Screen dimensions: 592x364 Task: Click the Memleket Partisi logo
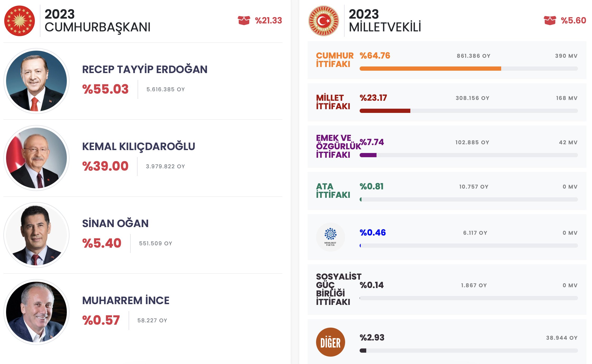coord(330,237)
